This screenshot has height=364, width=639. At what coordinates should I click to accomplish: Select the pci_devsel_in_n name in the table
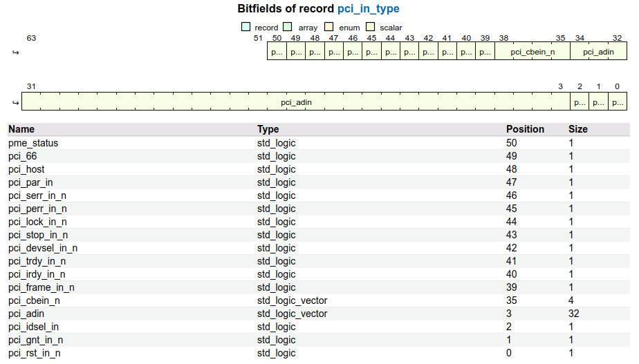click(x=43, y=248)
